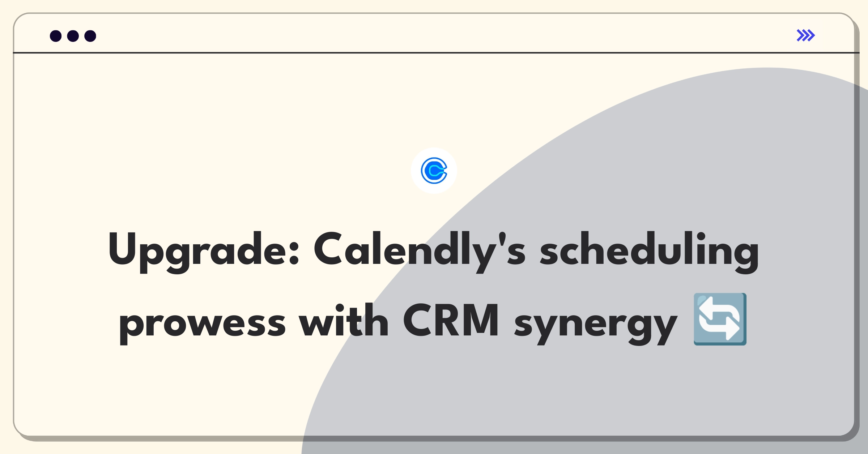Click the word "with" in the headline

point(344,320)
